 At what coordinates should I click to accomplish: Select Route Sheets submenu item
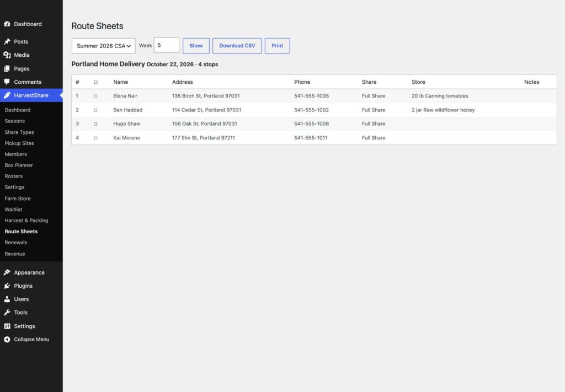click(x=21, y=232)
